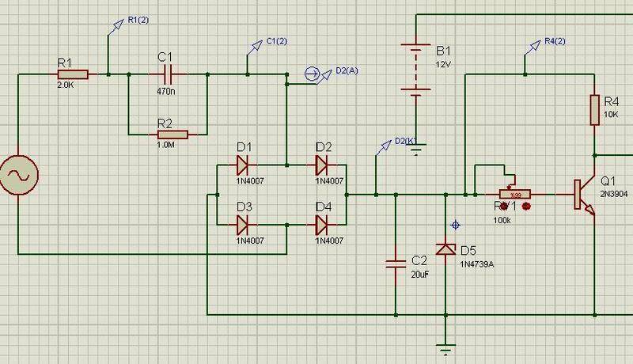Click the R2 reference label
This screenshot has height=364, width=633.
tap(165, 123)
